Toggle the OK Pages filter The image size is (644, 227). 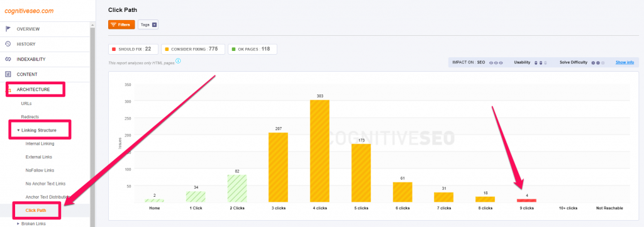[x=252, y=49]
